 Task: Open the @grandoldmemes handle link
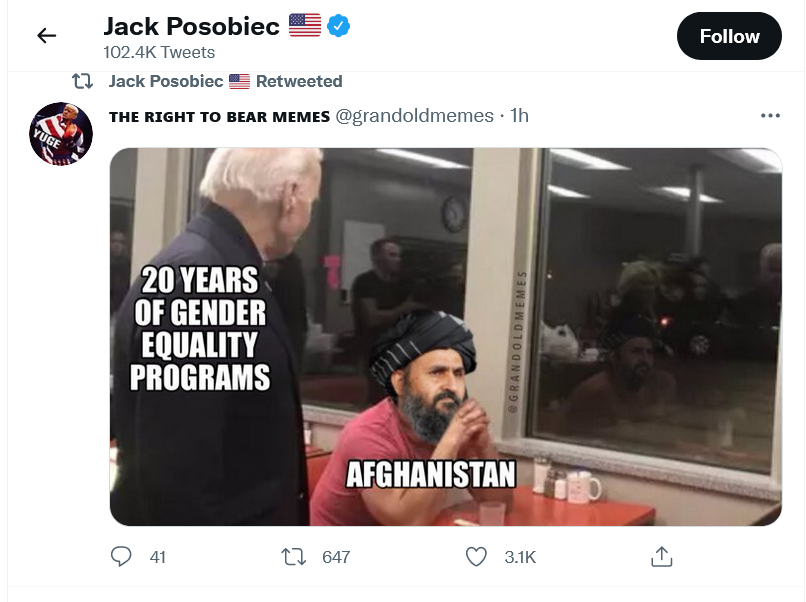tap(414, 116)
